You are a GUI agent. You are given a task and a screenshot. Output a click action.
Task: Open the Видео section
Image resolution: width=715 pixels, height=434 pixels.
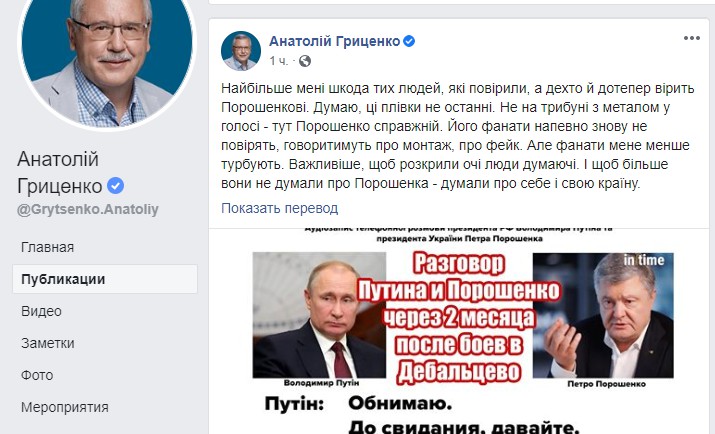pyautogui.click(x=41, y=311)
